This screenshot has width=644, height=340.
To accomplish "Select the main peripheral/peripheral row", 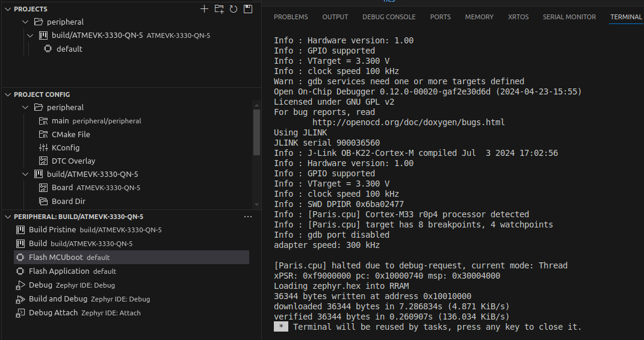I will tap(128, 121).
